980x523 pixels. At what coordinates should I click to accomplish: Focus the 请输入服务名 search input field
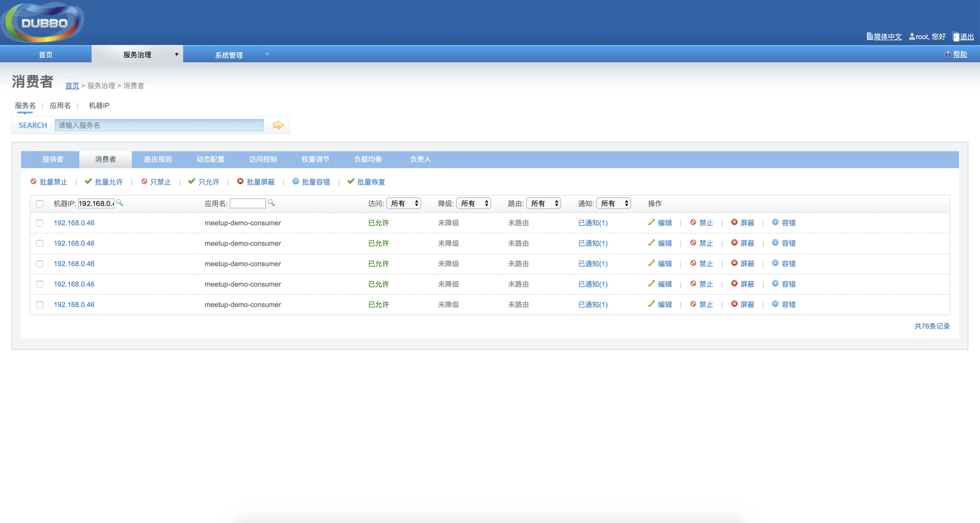[x=159, y=125]
